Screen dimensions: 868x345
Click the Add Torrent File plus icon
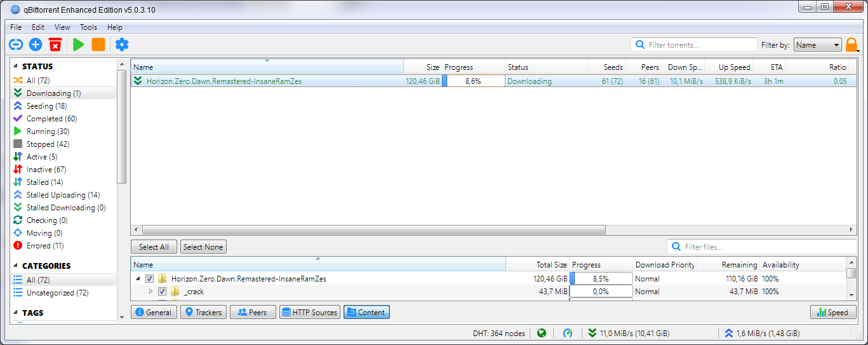(x=36, y=44)
